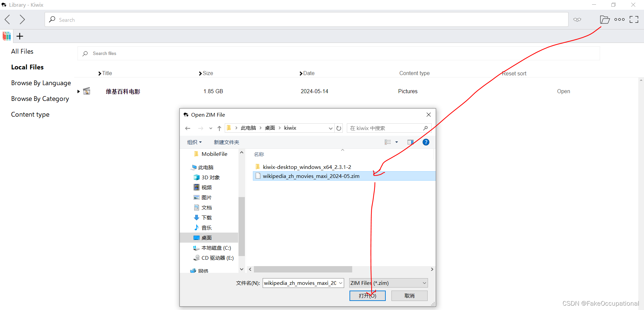
Task: Open the Library tab icon
Action: (x=7, y=36)
